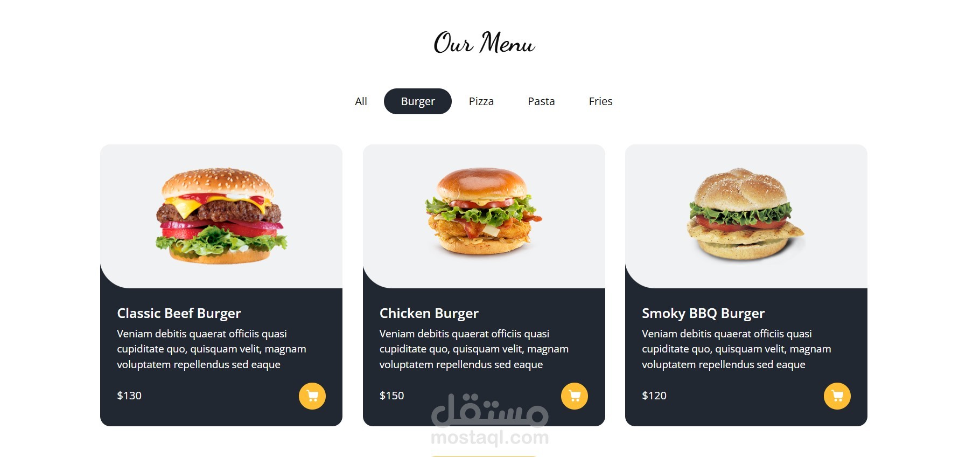Image resolution: width=980 pixels, height=457 pixels.
Task: Add Classic Beef Burger to cart
Action: click(312, 396)
